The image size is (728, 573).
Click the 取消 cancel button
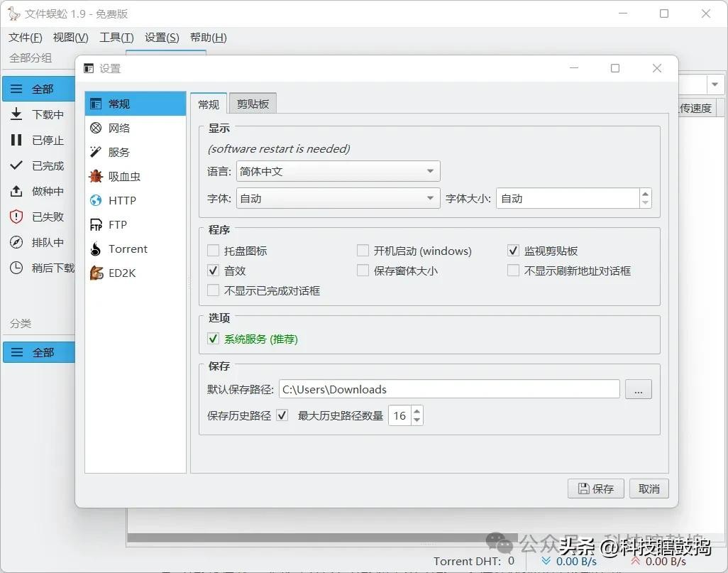(x=649, y=489)
